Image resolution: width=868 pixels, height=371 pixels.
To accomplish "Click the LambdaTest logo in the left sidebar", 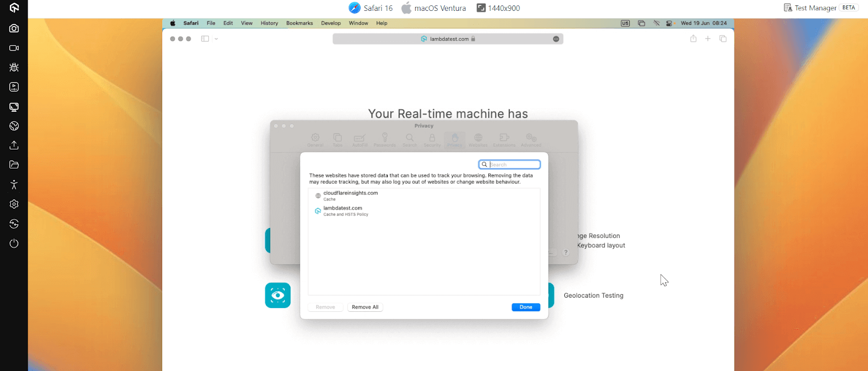I will 14,8.
